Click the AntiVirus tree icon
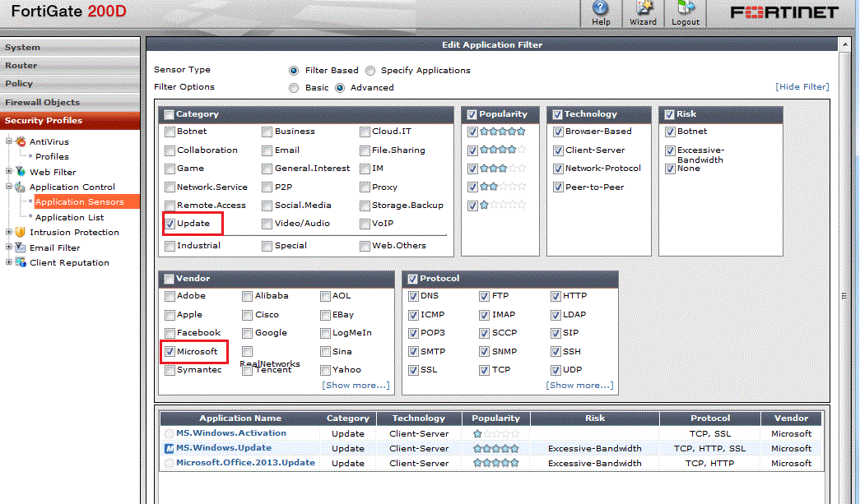 [x=21, y=141]
